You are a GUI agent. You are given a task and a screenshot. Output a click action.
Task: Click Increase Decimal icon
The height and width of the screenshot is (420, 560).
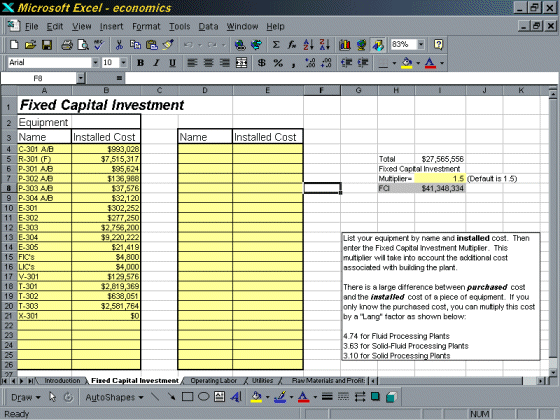310,63
